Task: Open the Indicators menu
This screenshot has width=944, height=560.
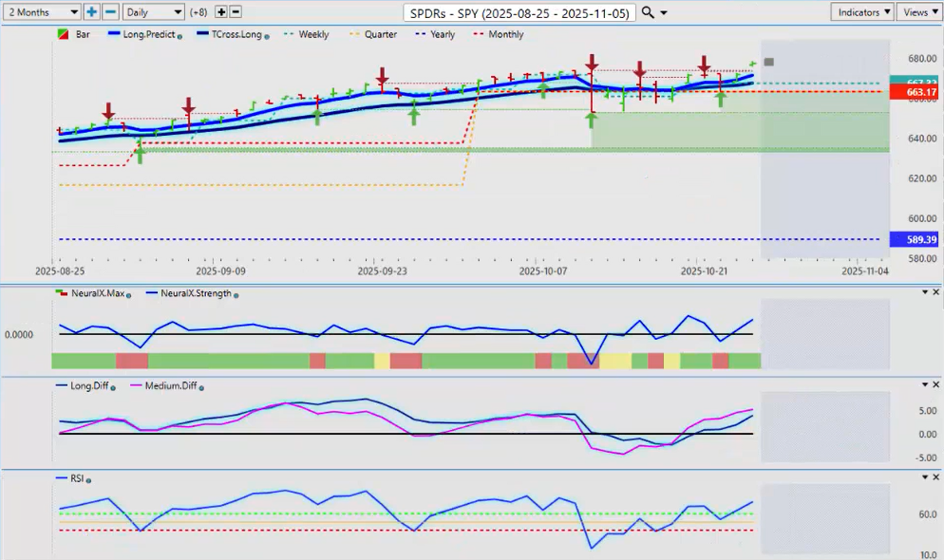Action: (861, 11)
